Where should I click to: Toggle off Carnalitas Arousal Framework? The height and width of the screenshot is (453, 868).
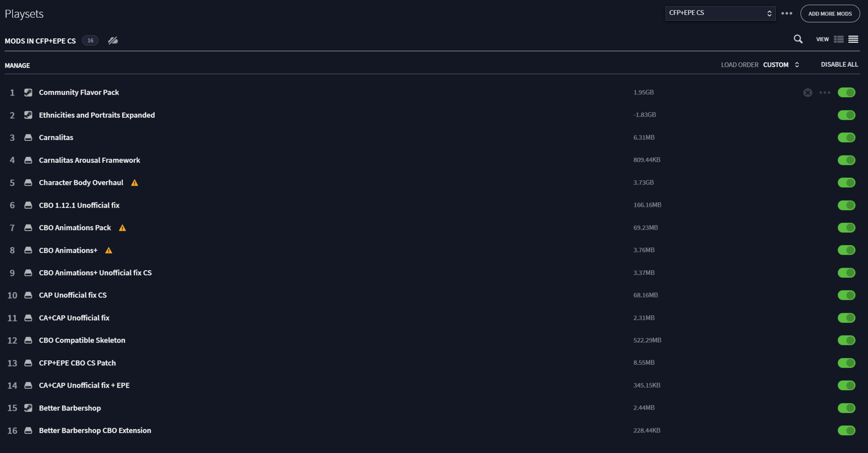[846, 160]
